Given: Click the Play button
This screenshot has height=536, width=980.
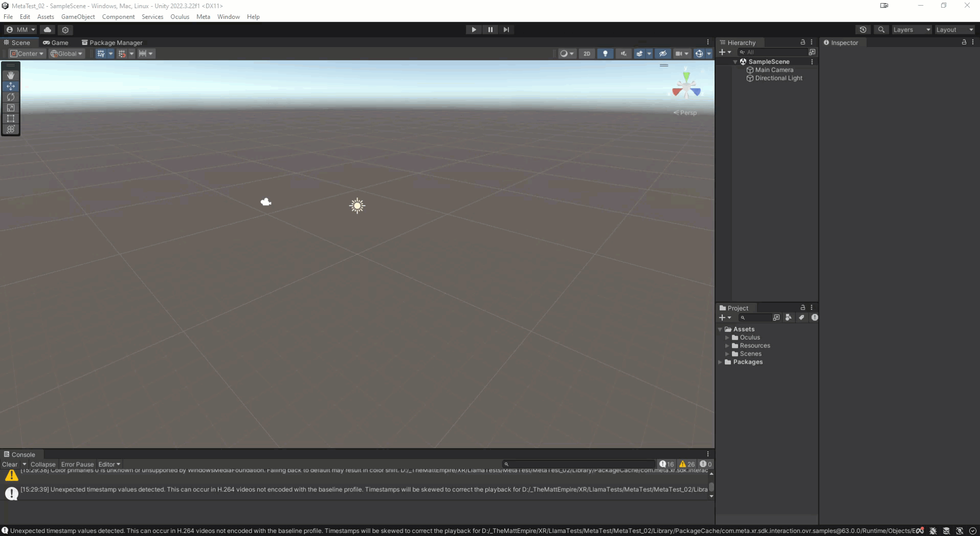Looking at the screenshot, I should (x=474, y=30).
